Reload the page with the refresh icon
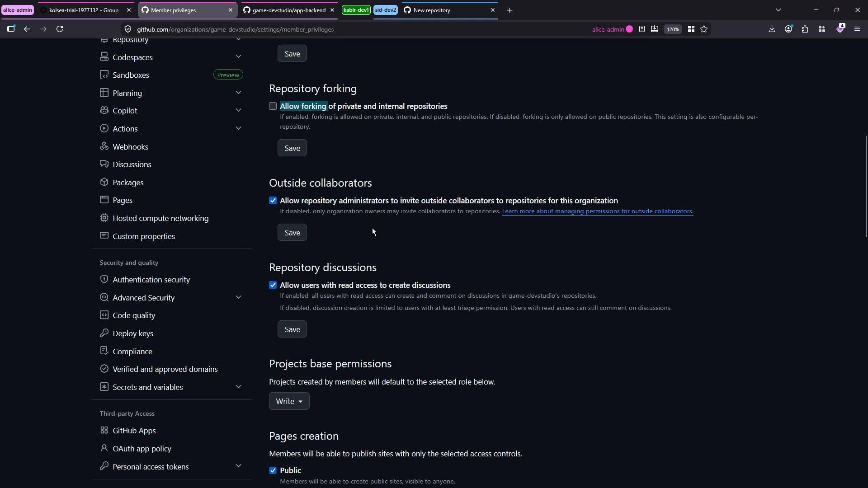868x488 pixels. pos(60,29)
